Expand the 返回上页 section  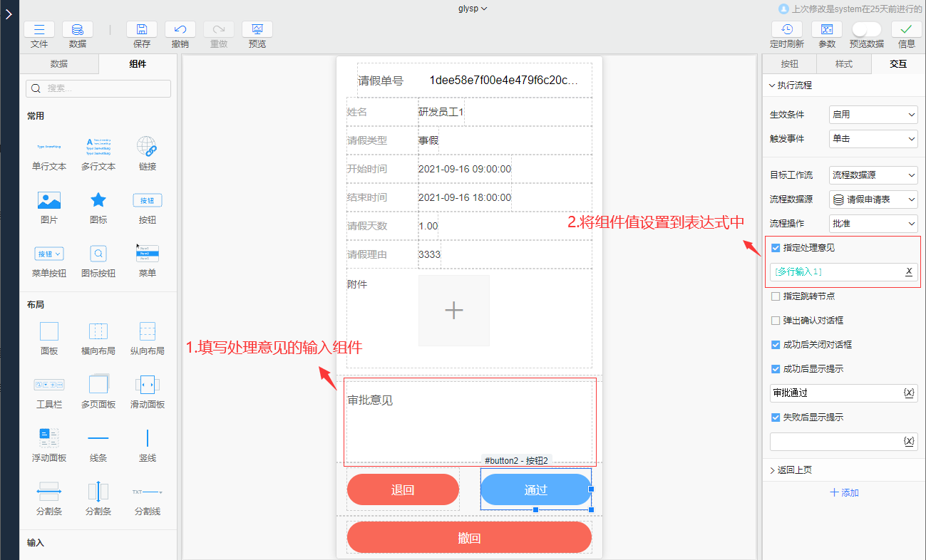tap(791, 470)
